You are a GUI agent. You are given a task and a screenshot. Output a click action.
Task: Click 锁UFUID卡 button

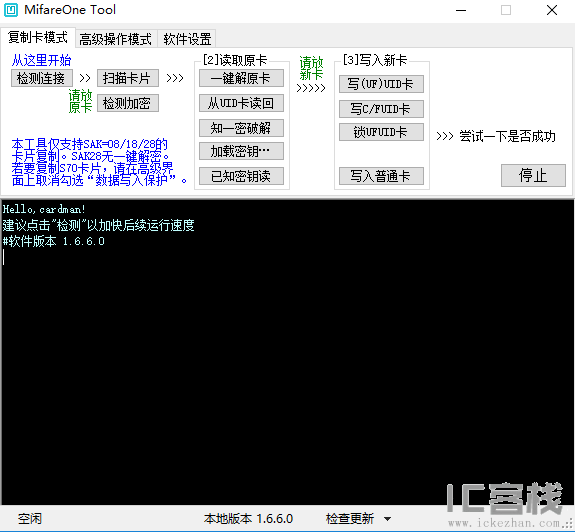coord(381,132)
